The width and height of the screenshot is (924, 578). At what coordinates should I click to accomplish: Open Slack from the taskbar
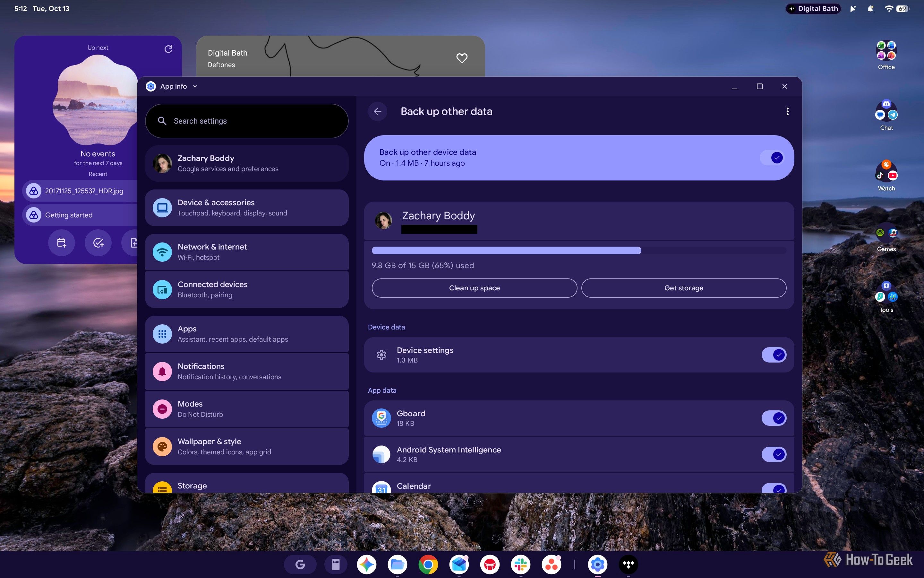(520, 564)
